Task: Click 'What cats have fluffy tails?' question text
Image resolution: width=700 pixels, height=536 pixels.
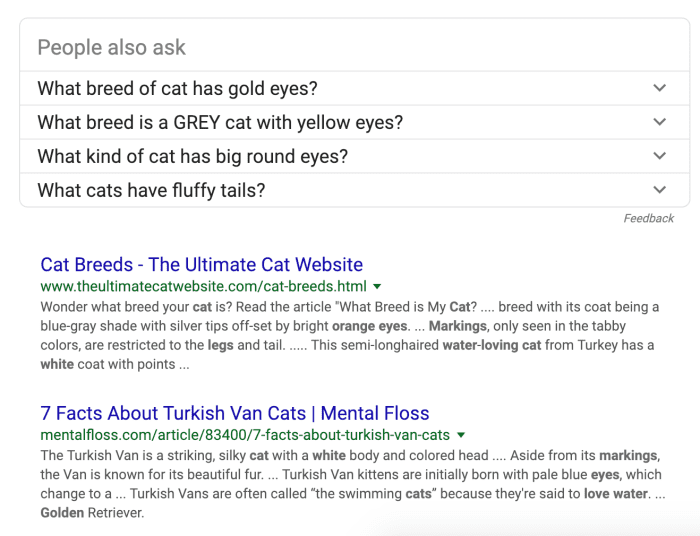Action: (x=151, y=191)
